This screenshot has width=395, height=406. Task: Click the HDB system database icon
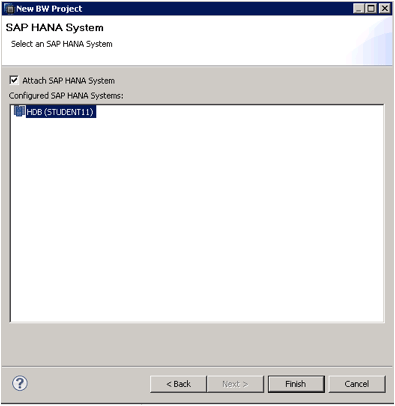click(20, 111)
